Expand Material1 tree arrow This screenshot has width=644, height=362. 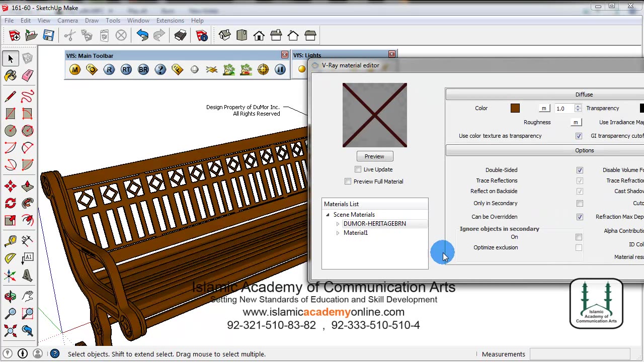(338, 233)
